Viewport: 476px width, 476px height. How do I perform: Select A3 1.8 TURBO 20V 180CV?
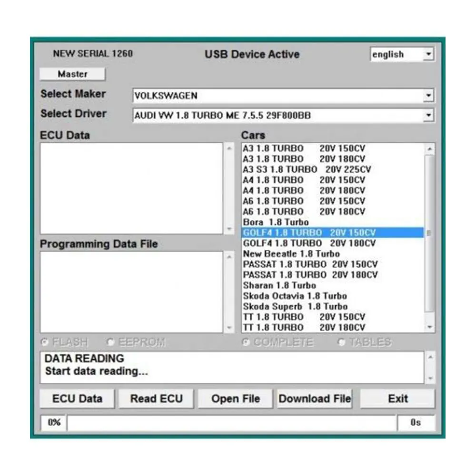coord(332,159)
